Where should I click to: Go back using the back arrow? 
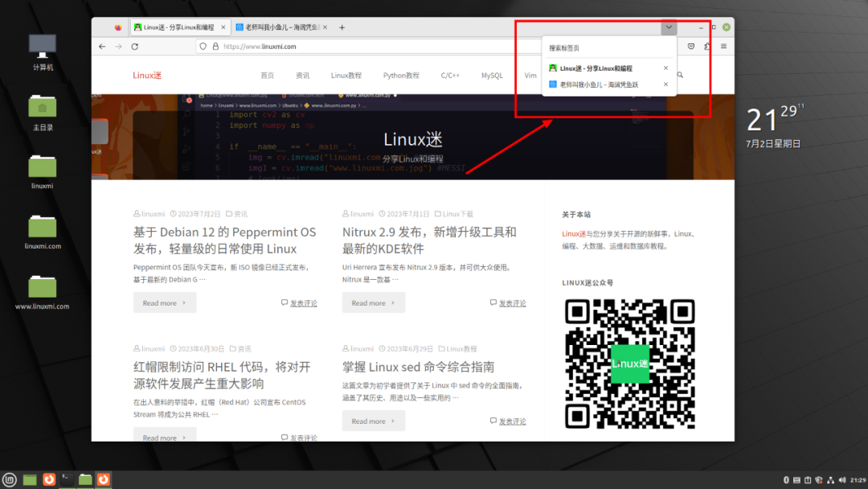pos(102,47)
